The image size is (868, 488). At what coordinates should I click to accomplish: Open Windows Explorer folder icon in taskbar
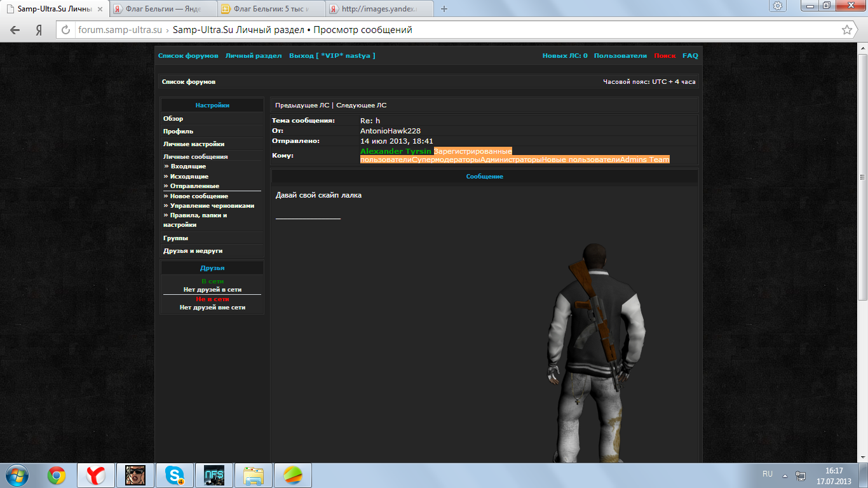(x=254, y=475)
